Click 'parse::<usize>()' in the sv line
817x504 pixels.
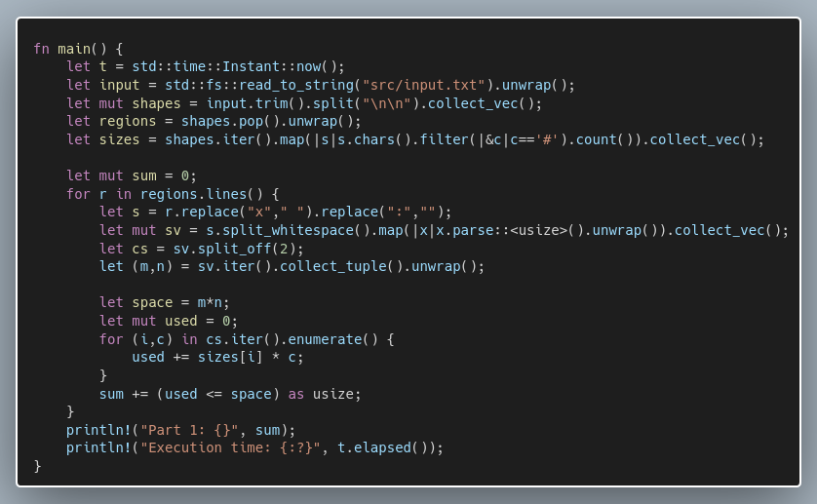[x=518, y=230]
